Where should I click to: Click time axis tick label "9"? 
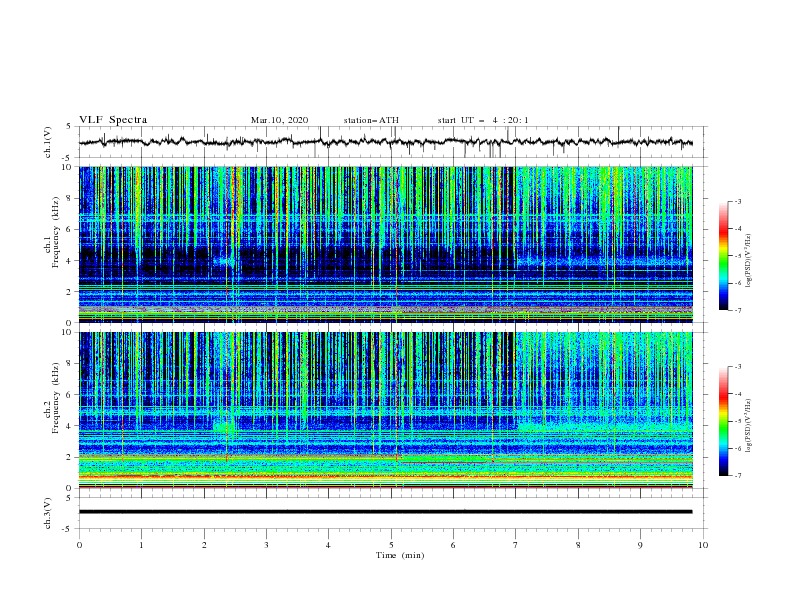click(x=640, y=545)
